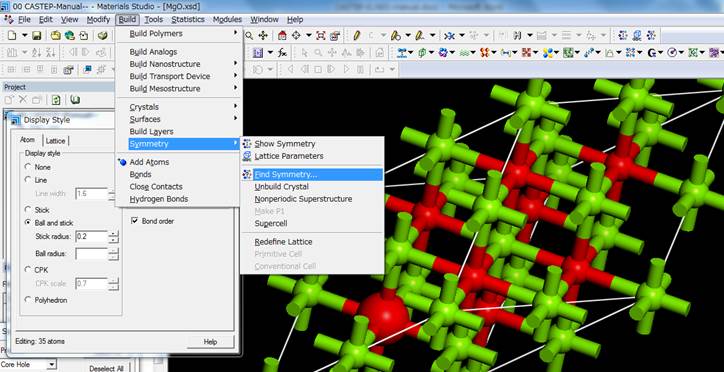Click the Help button in Display Style
The height and width of the screenshot is (372, 724).
210,342
